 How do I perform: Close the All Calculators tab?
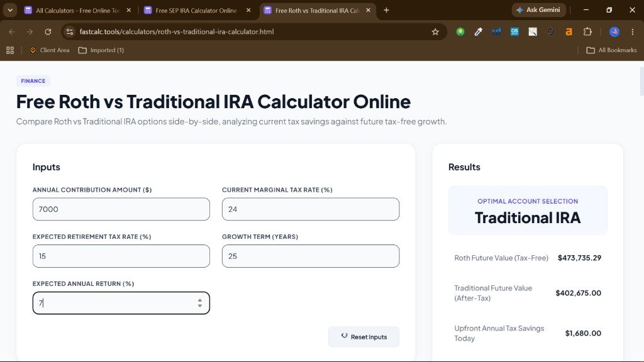pyautogui.click(x=128, y=10)
